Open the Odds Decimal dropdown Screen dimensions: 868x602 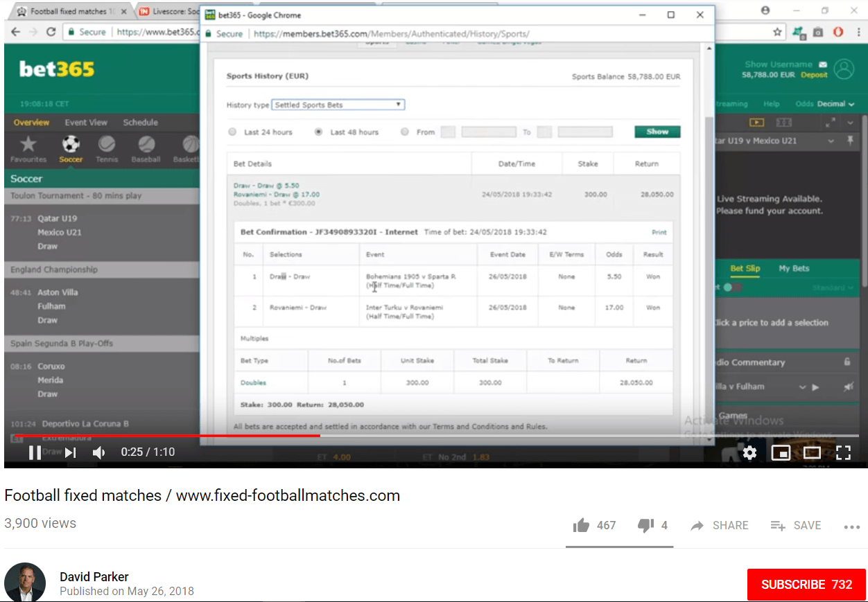point(825,104)
